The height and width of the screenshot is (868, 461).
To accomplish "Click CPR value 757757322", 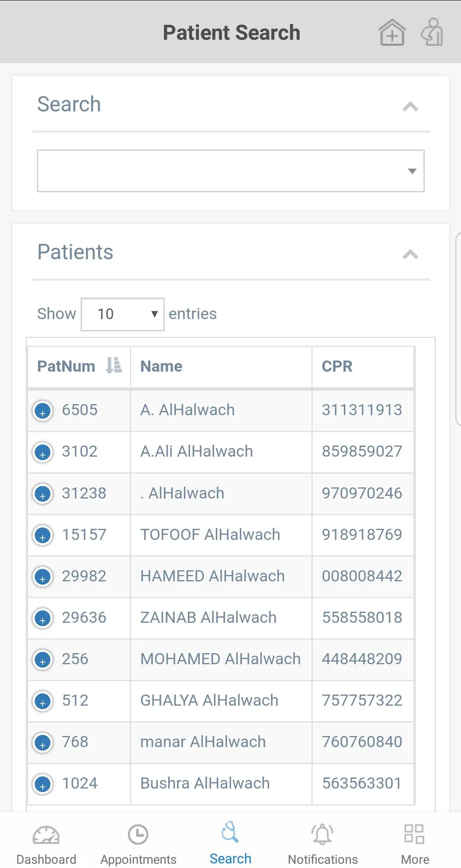I will coord(362,701).
